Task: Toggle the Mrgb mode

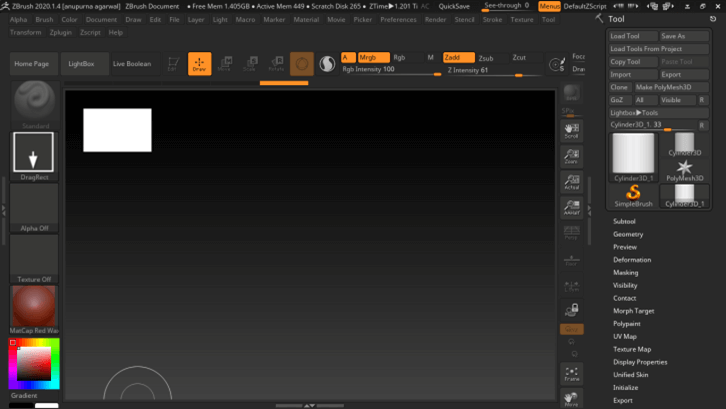Action: click(x=373, y=57)
